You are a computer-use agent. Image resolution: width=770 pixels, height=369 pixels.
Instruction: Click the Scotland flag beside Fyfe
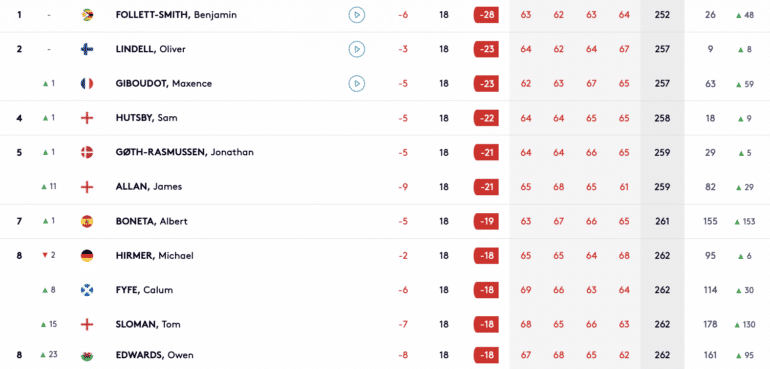87,290
